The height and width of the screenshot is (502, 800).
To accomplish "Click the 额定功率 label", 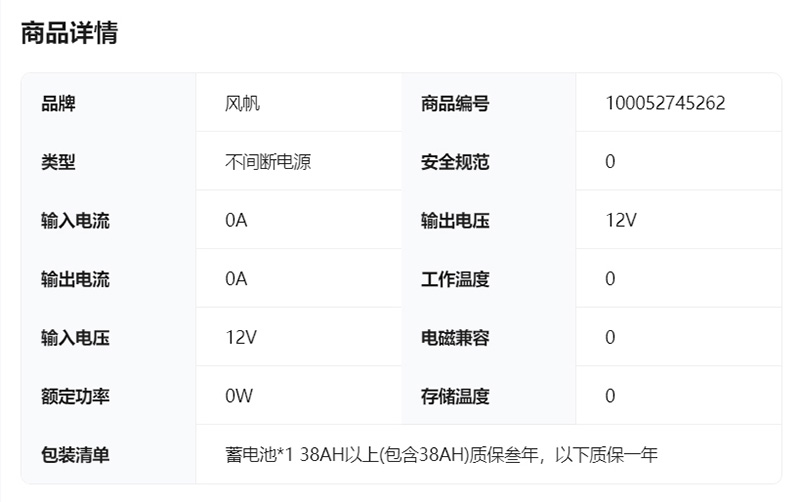I will [75, 397].
